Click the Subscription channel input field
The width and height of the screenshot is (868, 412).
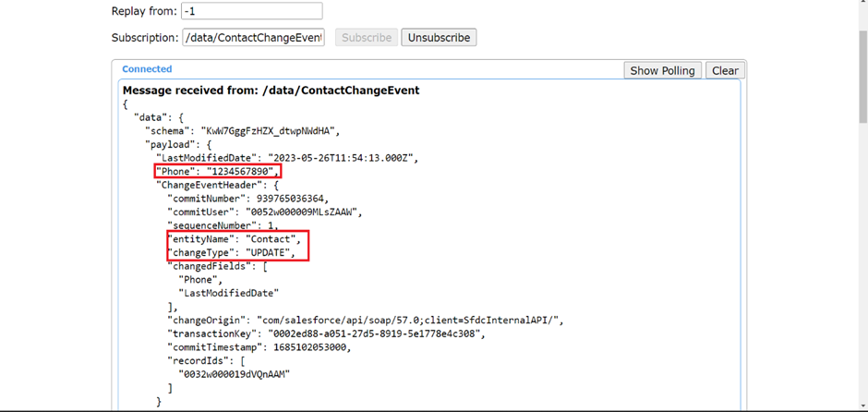point(254,38)
